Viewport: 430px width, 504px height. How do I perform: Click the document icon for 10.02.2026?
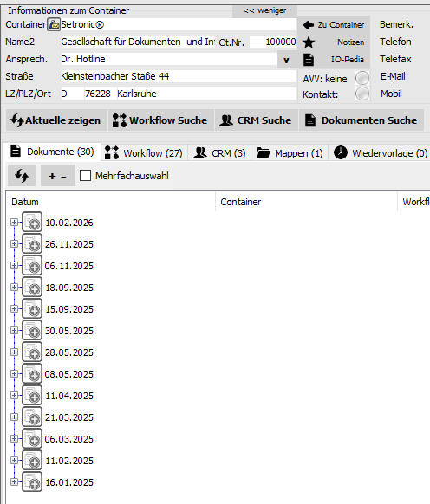[x=32, y=222]
